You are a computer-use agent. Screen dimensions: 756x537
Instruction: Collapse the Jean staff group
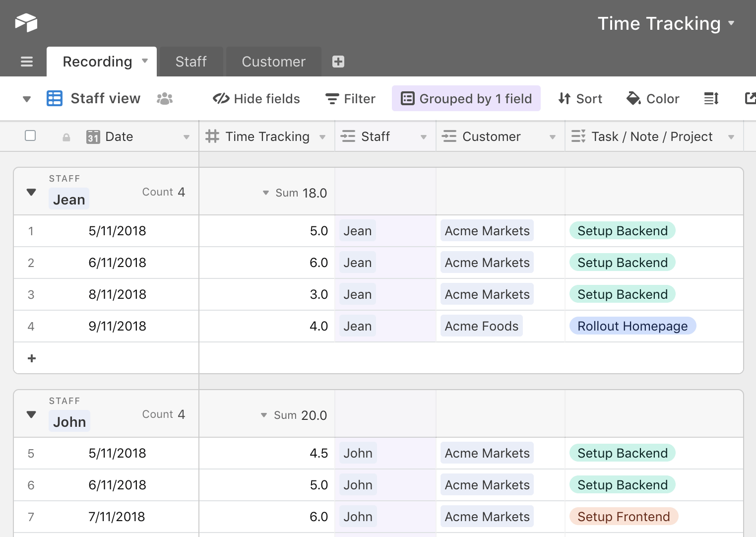(31, 192)
